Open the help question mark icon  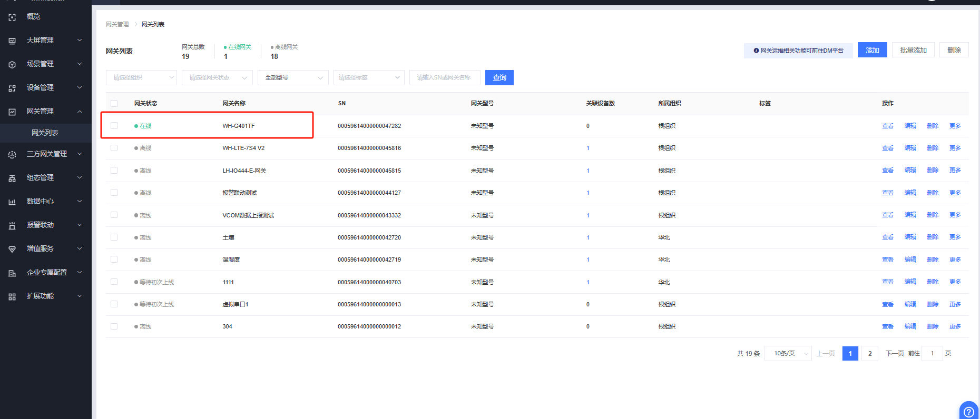click(x=968, y=412)
